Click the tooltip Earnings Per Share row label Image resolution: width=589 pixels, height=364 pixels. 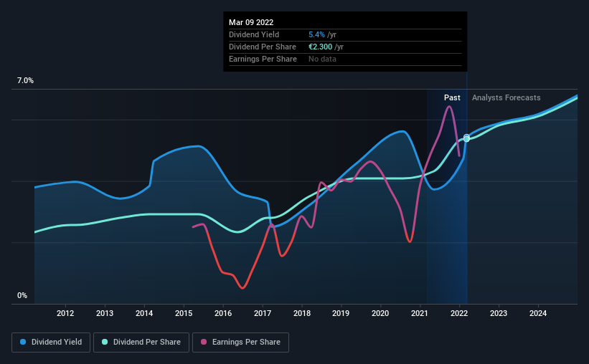tap(263, 59)
